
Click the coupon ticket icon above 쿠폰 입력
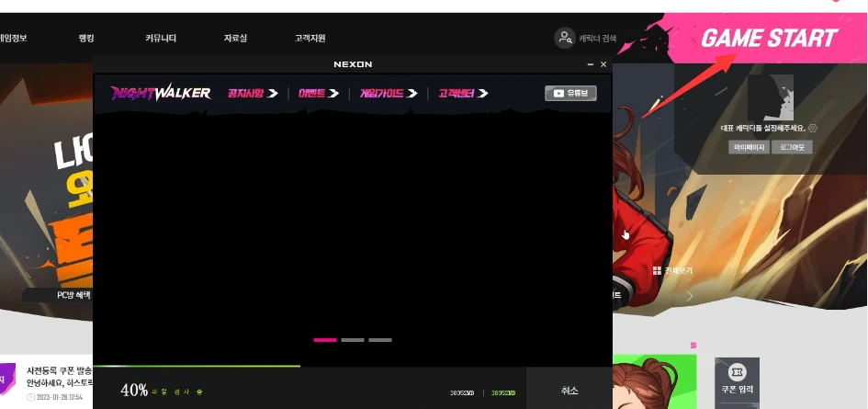click(x=737, y=371)
